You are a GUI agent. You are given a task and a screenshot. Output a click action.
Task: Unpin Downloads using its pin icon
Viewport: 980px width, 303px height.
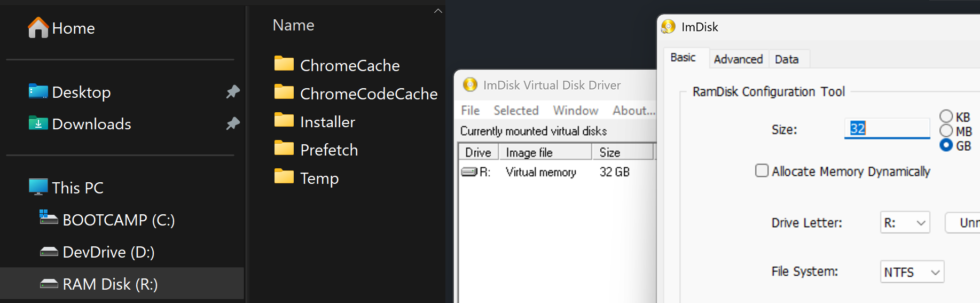[233, 124]
